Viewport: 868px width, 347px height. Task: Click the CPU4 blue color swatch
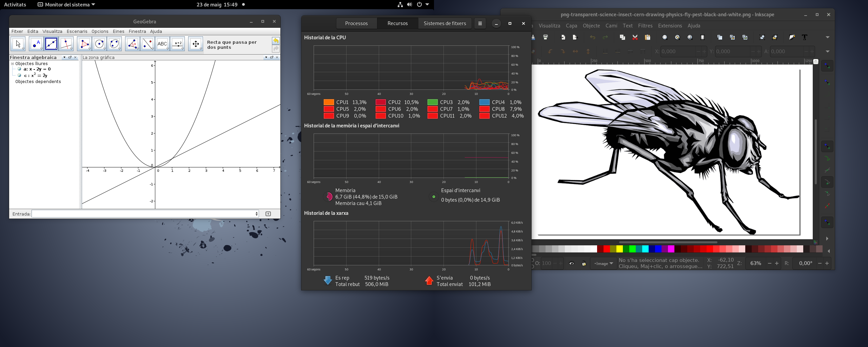coord(485,102)
